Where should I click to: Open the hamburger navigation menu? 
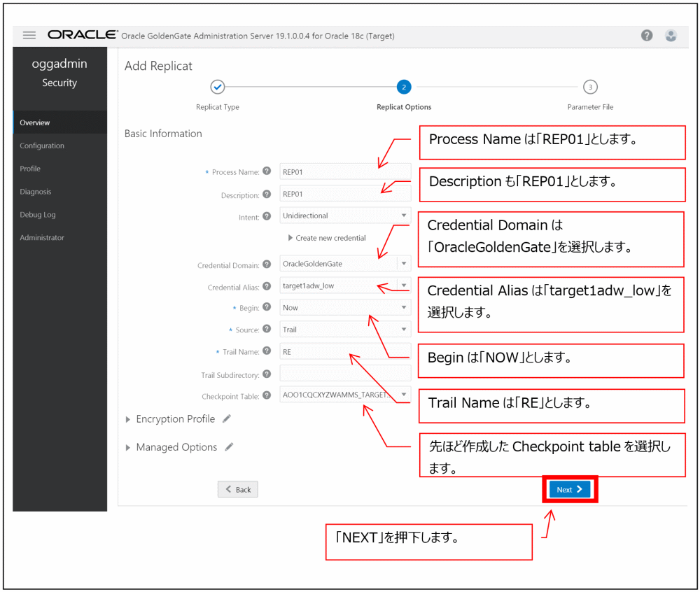point(29,35)
